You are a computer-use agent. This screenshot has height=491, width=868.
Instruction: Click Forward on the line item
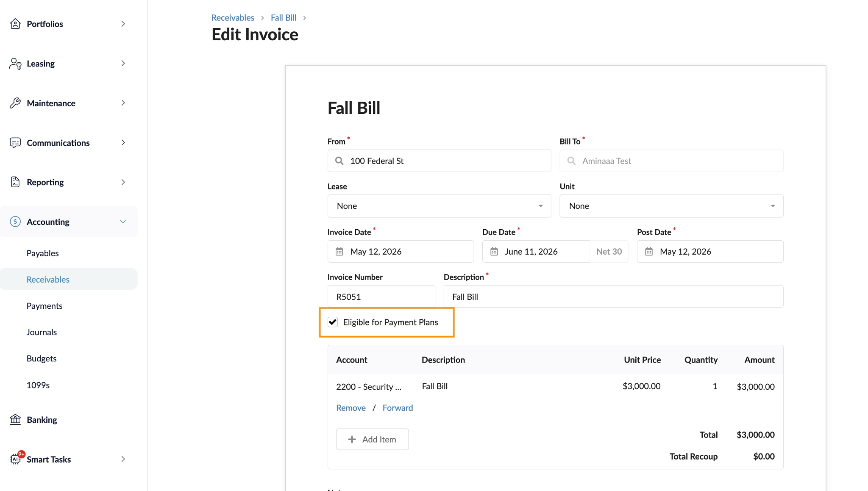pyautogui.click(x=398, y=408)
